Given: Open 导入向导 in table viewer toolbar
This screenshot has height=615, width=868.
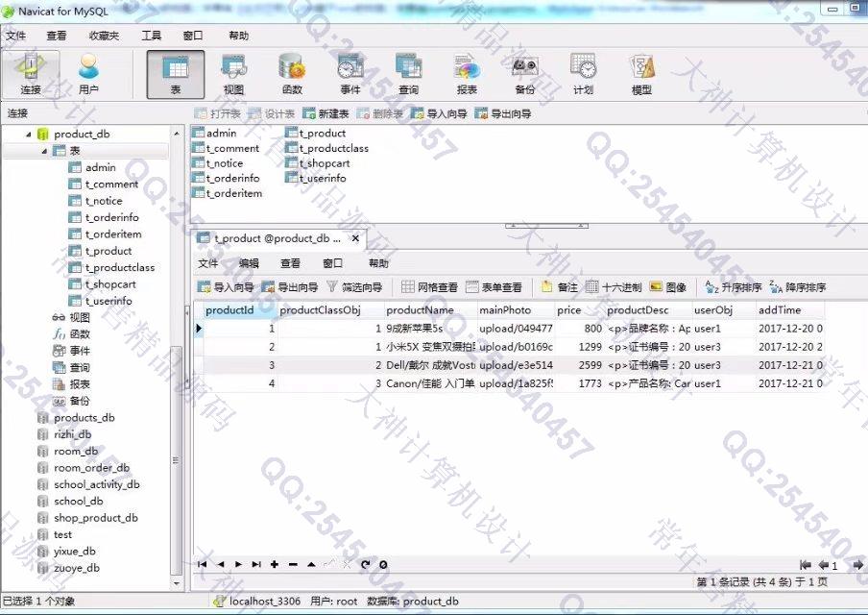Looking at the screenshot, I should tap(226, 287).
